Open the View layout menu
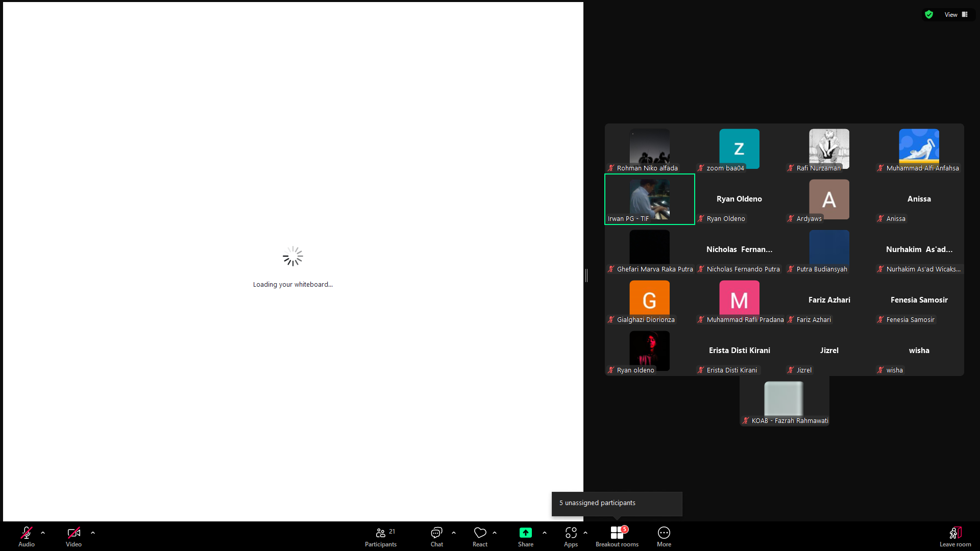Viewport: 980px width, 551px height. [956, 15]
